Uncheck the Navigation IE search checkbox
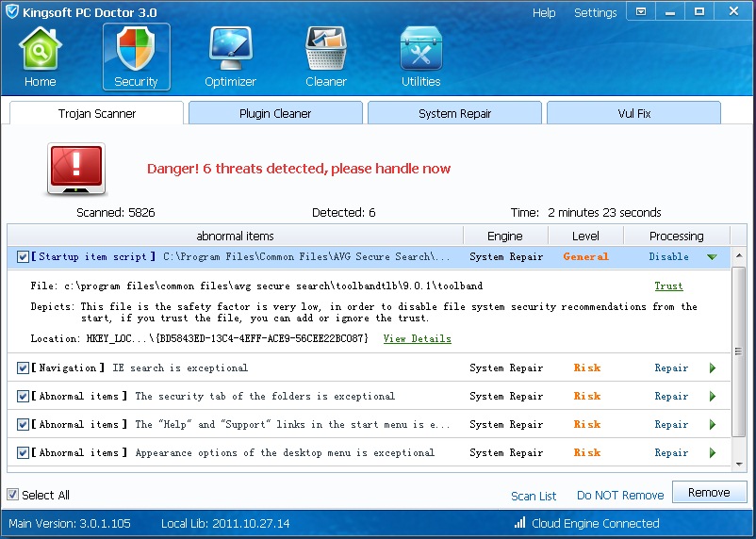The height and width of the screenshot is (539, 756). click(23, 367)
